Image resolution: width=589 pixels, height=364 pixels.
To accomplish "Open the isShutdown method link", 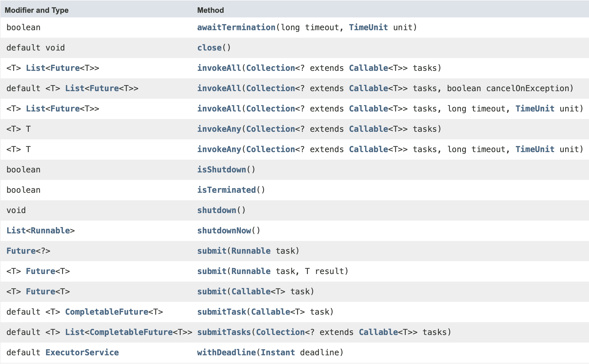I will [x=221, y=170].
